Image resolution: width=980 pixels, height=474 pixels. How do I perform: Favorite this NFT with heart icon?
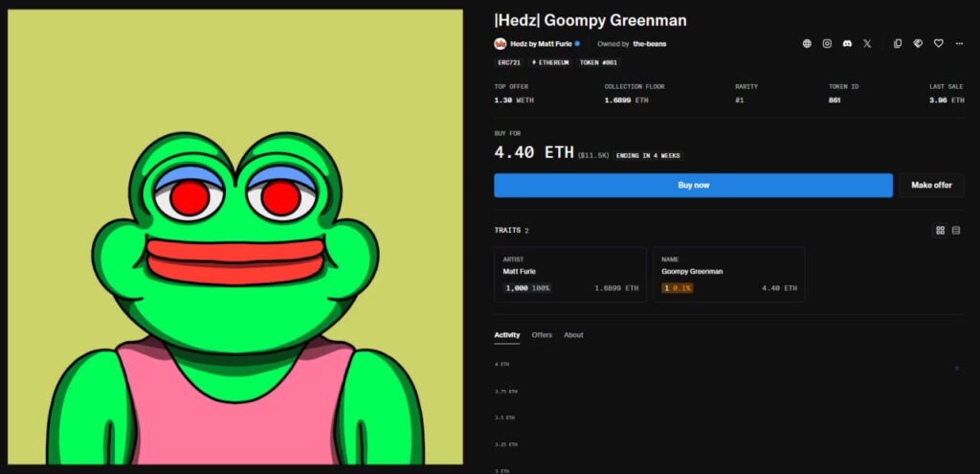pyautogui.click(x=938, y=44)
